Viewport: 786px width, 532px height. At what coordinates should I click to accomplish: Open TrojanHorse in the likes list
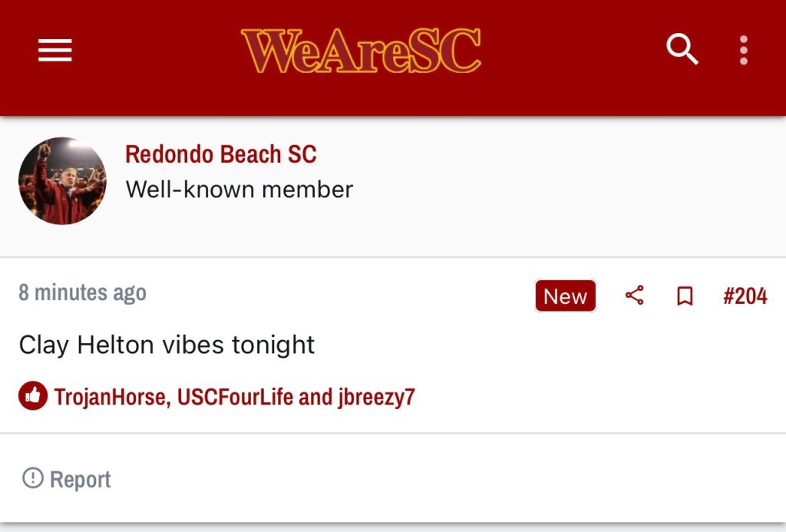[111, 397]
